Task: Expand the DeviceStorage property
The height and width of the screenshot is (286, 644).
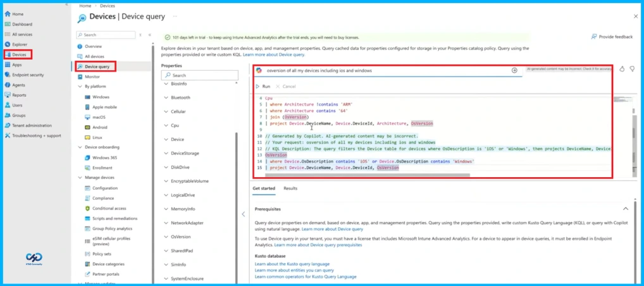Action: (x=166, y=153)
